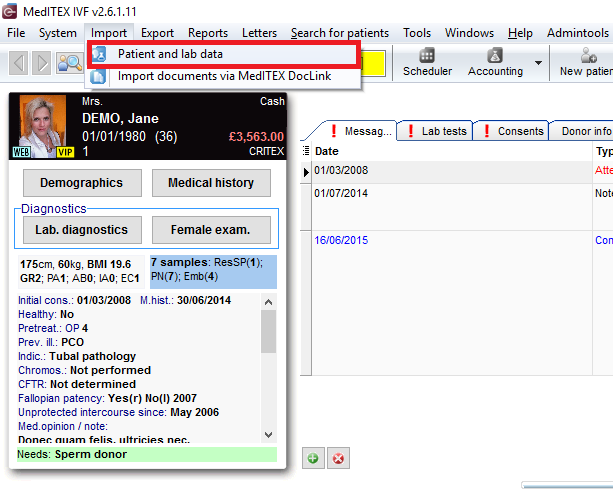
Task: Click the Prev. ill.: PCO line
Action: point(51,342)
